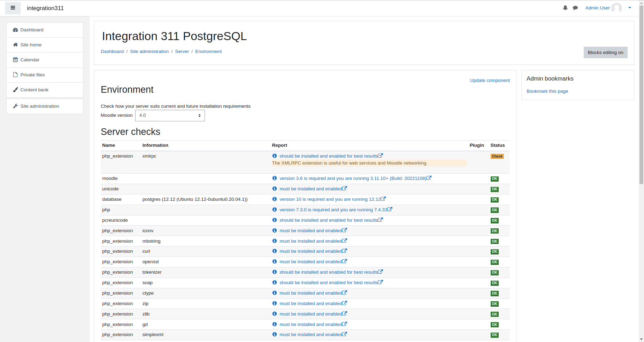The width and height of the screenshot is (644, 342).
Task: Click the info icon in the zip row
Action: tap(275, 303)
